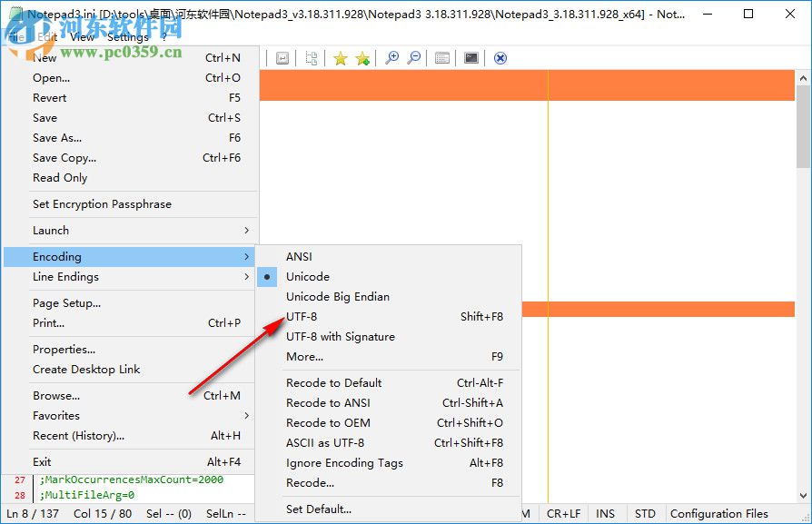812x524 pixels.
Task: Click Configuration Files in status bar
Action: pos(718,514)
